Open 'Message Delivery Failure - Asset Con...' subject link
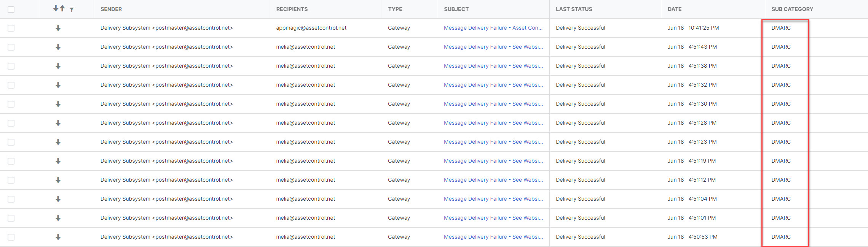Viewport: 868px width, 247px height. (x=493, y=28)
